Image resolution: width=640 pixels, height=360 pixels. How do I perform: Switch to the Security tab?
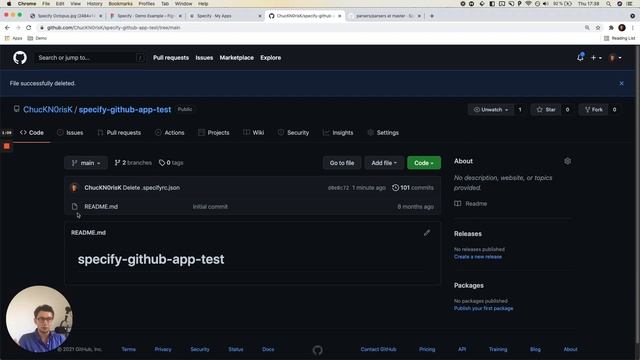(293, 133)
